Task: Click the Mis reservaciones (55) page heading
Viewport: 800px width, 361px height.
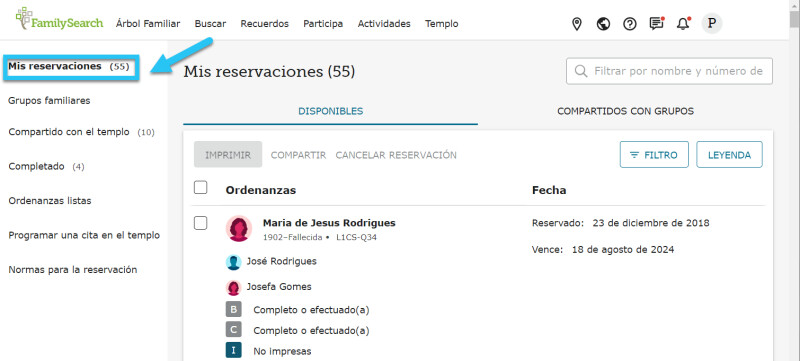Action: [x=269, y=71]
